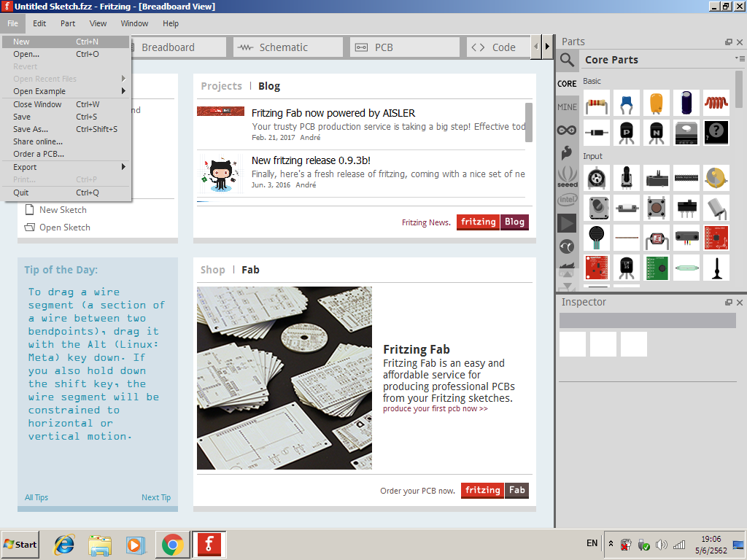Viewport: 747px width, 560px height.
Task: Open 'Fritzing Fab now powered by AISLER' post
Action: pos(333,113)
